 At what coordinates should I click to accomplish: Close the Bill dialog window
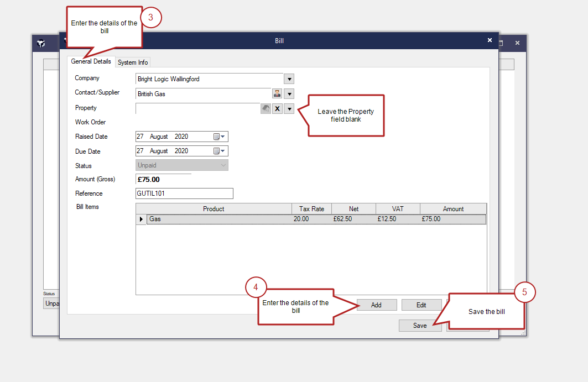coord(490,40)
